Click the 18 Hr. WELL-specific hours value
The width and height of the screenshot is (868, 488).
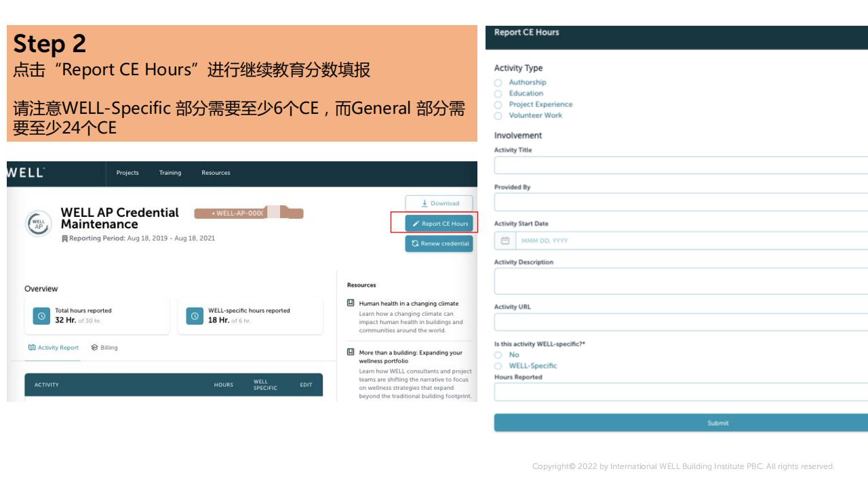tap(218, 320)
